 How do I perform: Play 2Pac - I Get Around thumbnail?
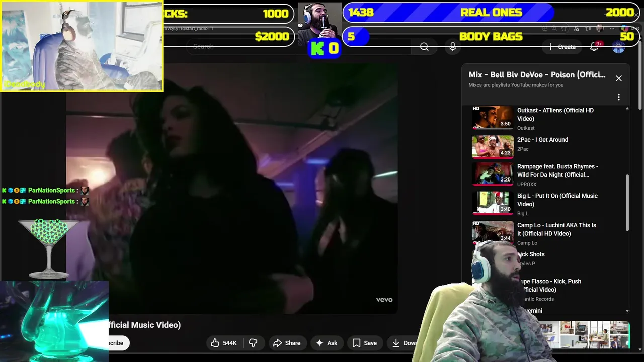click(493, 147)
